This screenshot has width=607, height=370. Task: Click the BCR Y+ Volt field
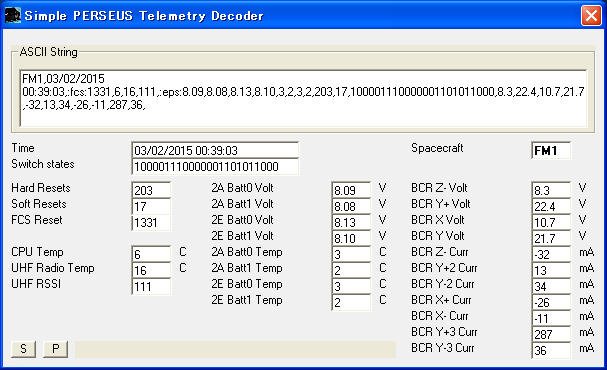tap(551, 206)
